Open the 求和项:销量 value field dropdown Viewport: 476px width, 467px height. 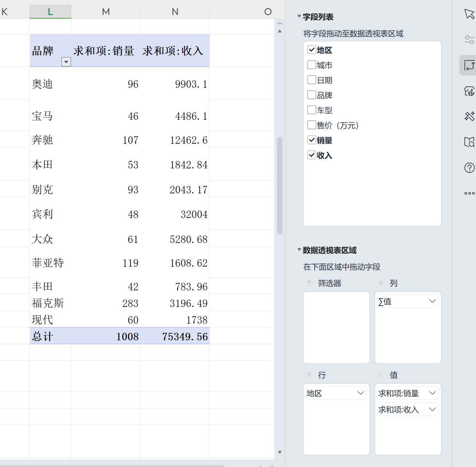432,393
